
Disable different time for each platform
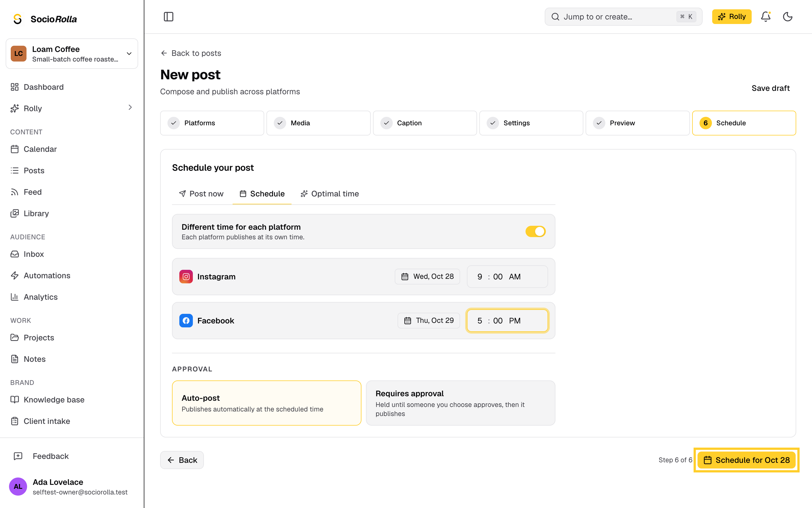pos(535,231)
